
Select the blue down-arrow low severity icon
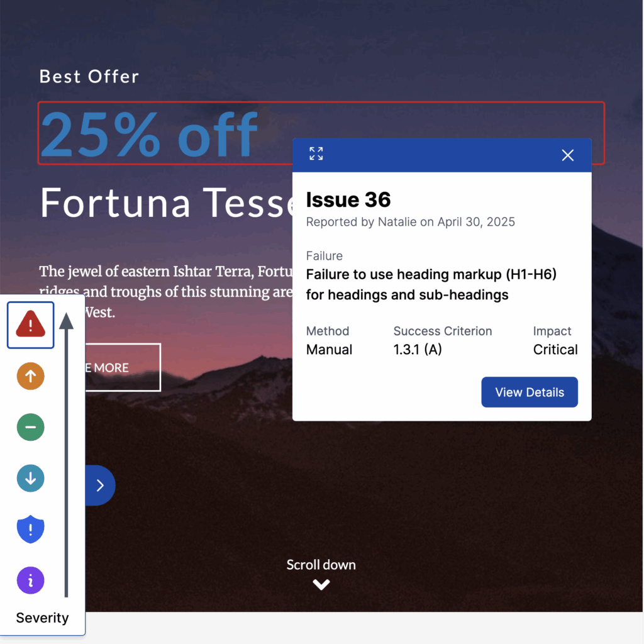[x=30, y=478]
